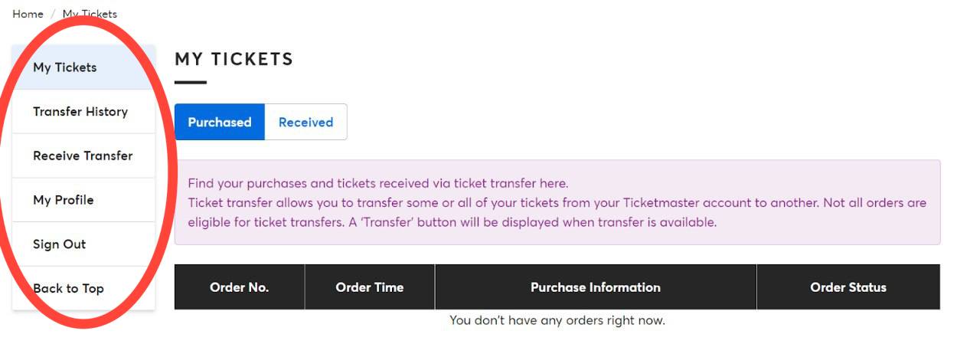
Task: Click the purple ticket transfer info banner
Action: click(x=557, y=202)
